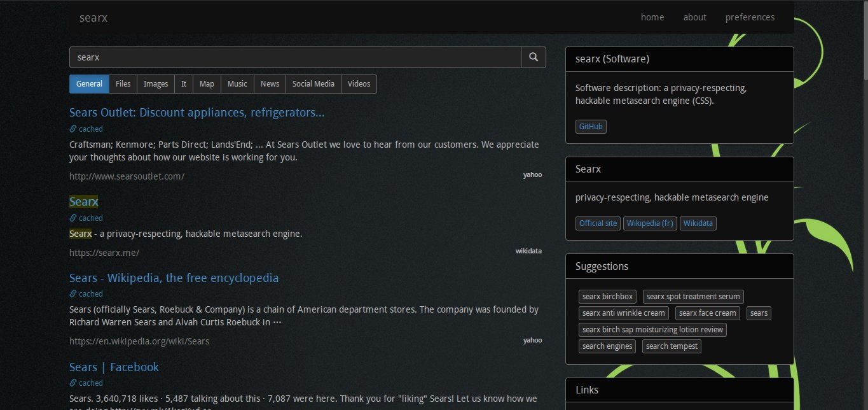This screenshot has width=868, height=410.
Task: Click the search magnifier icon
Action: point(533,57)
